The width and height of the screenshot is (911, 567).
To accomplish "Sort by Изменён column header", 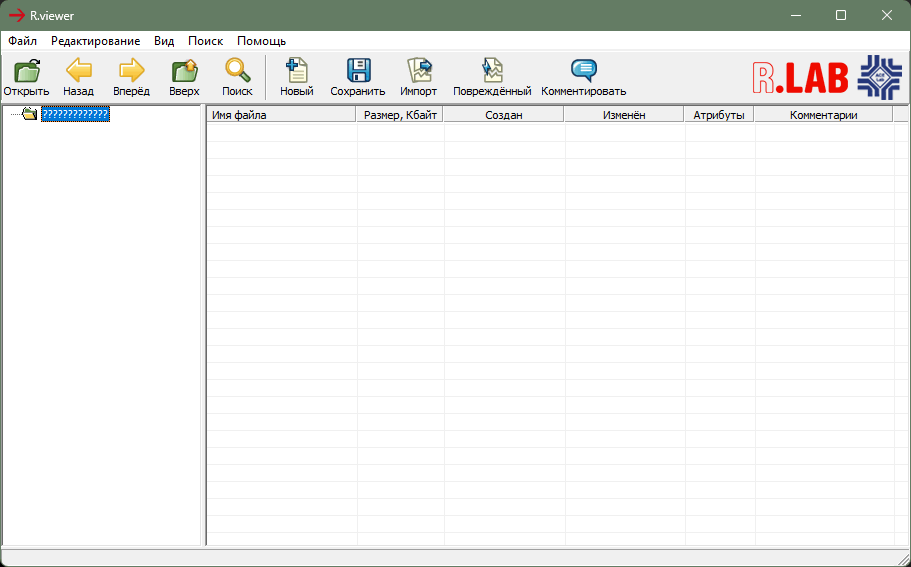I will point(624,115).
